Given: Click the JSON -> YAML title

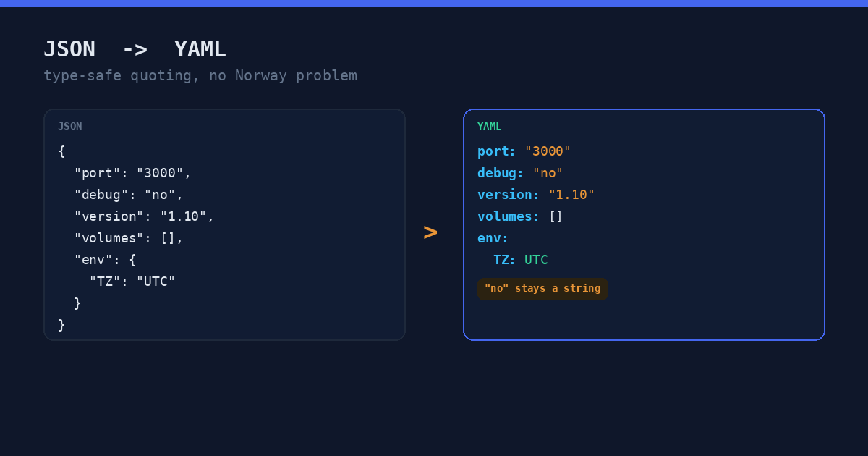Looking at the screenshot, I should [135, 49].
